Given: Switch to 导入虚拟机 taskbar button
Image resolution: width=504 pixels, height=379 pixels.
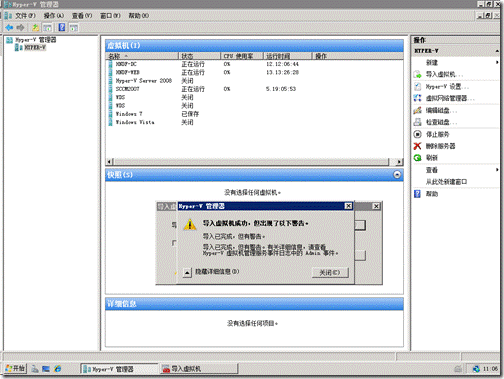Looking at the screenshot, I should [x=199, y=369].
